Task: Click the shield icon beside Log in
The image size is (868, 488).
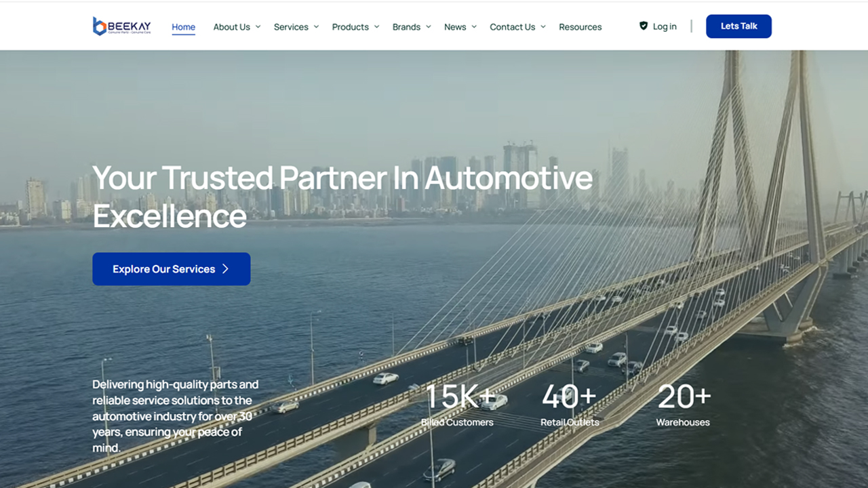Action: point(644,26)
